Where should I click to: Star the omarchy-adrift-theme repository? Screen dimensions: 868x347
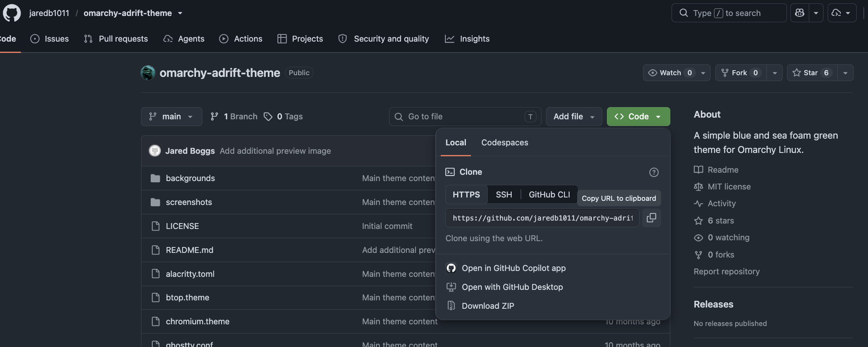812,73
